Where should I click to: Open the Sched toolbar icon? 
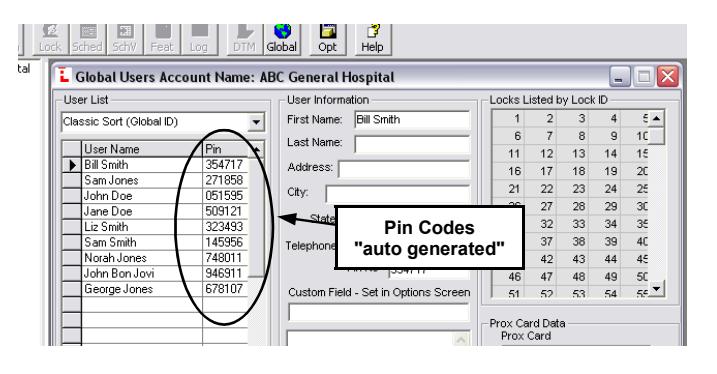[x=87, y=39]
